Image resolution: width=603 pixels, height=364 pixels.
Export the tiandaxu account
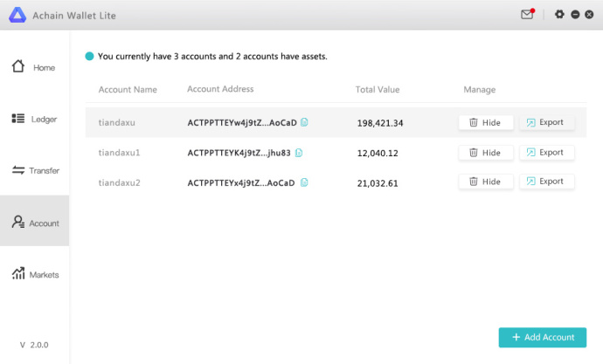[546, 123]
